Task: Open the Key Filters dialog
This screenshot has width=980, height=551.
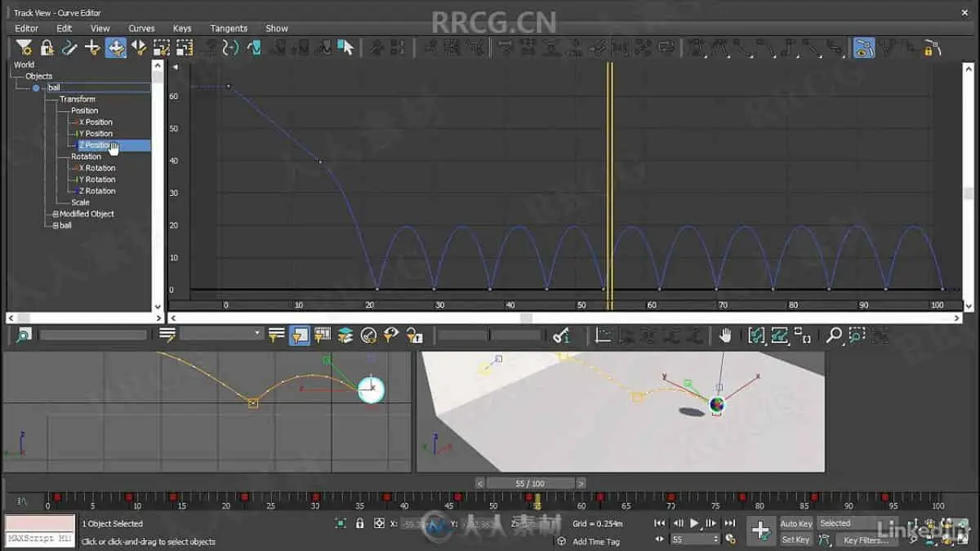Action: [866, 540]
